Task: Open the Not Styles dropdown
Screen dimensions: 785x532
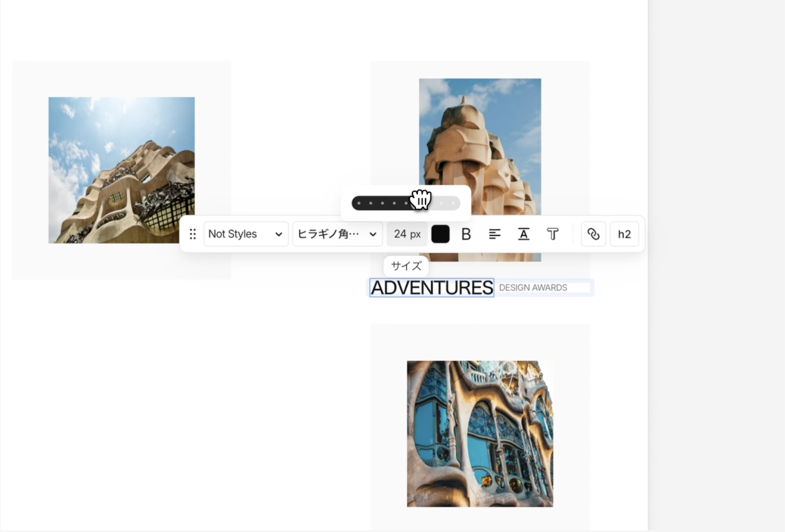Action: click(x=246, y=234)
